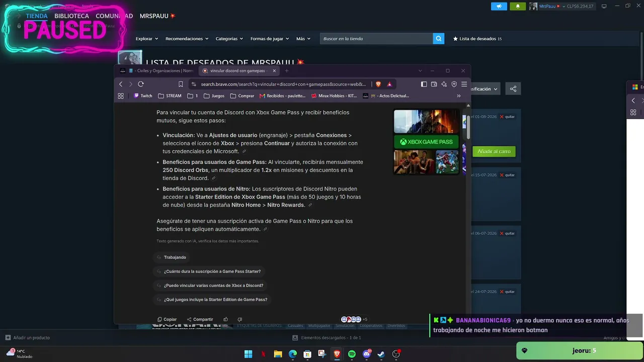Open Brave Shields lion icon in address bar
The height and width of the screenshot is (362, 644).
click(378, 84)
